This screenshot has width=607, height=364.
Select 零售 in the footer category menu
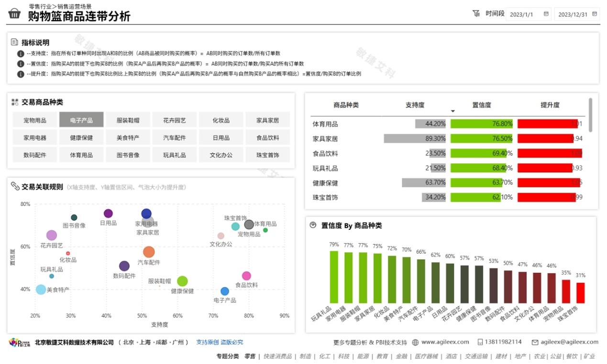click(249, 356)
